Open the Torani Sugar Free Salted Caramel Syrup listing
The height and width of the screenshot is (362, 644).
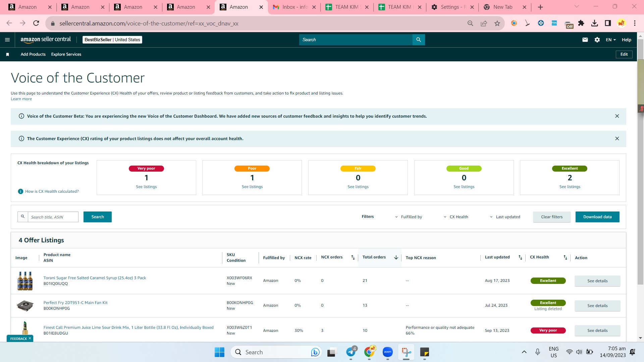(x=95, y=278)
